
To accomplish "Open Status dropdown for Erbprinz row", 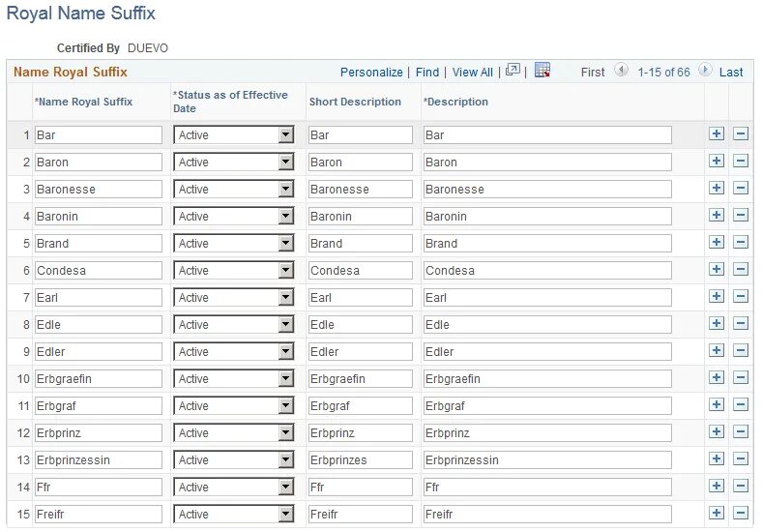I will (285, 433).
